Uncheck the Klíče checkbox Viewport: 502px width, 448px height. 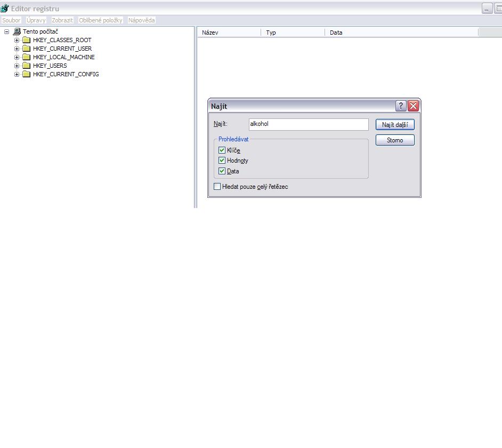222,150
